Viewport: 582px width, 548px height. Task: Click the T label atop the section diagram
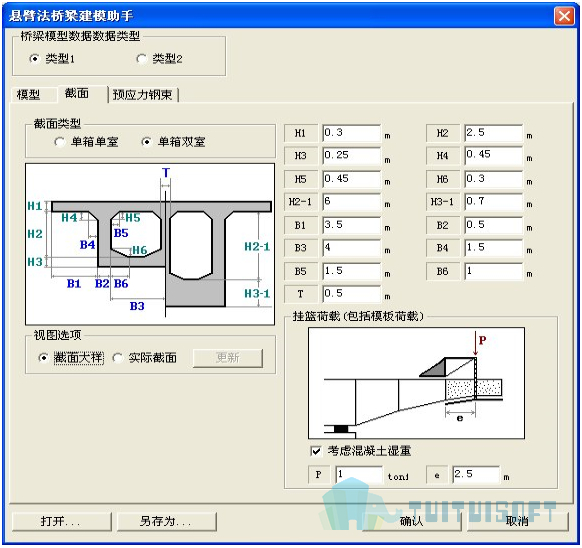166,173
